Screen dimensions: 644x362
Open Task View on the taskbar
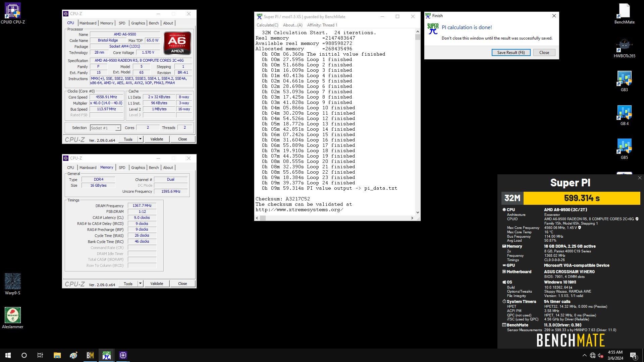pos(40,355)
